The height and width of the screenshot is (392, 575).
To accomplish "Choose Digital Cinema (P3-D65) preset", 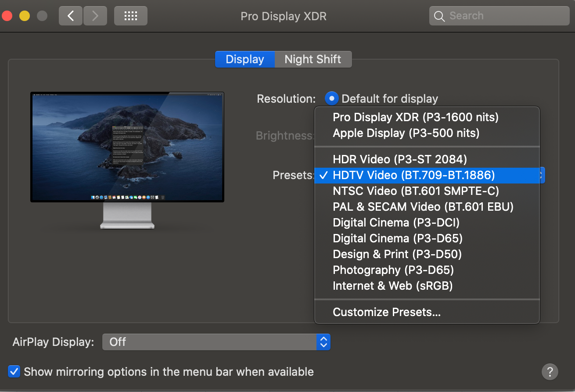I will pyautogui.click(x=427, y=238).
